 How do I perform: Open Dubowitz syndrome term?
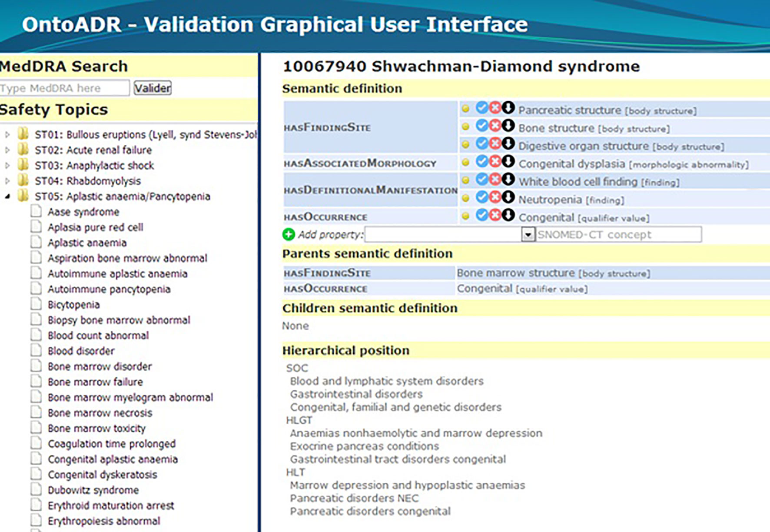point(93,490)
